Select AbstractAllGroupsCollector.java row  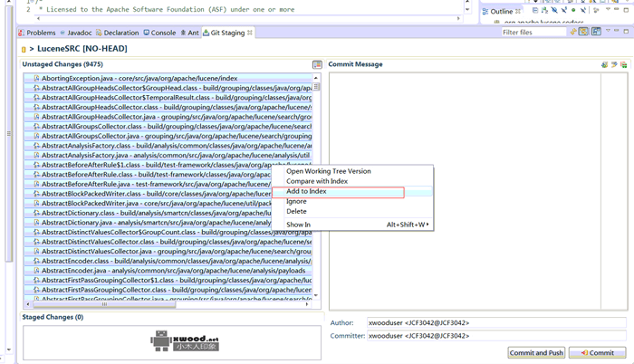168,136
